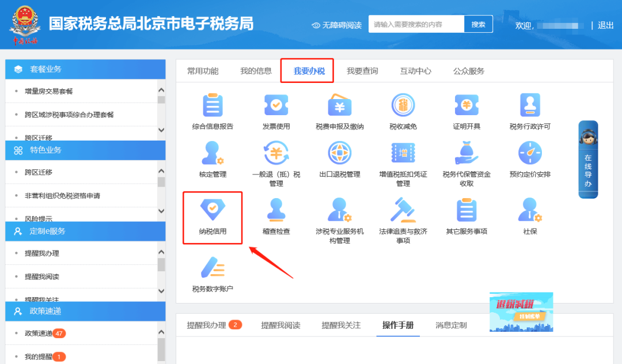622x364 pixels.
Task: Open 增量房交易套餐 link
Action: click(49, 92)
